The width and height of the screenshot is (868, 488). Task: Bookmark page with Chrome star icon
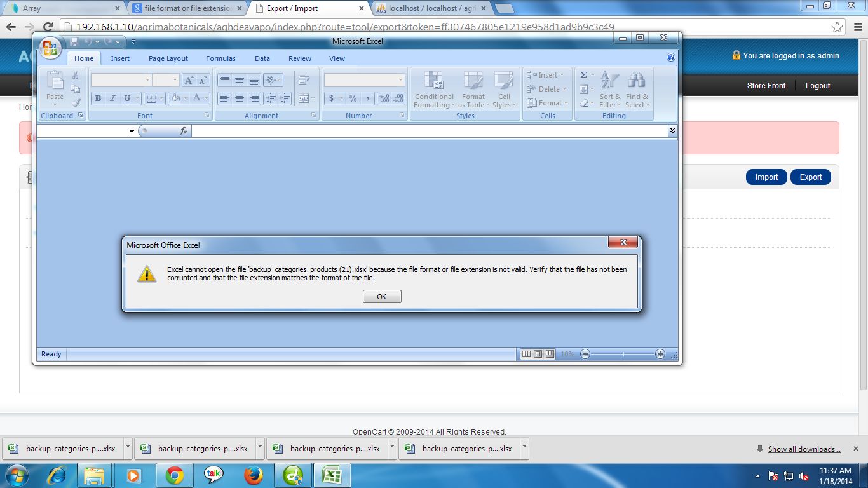coord(837,27)
